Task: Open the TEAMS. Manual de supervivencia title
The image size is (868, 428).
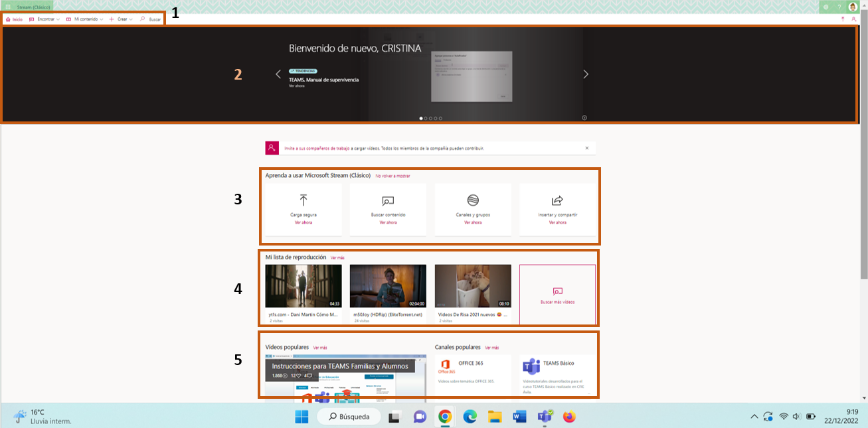Action: (x=323, y=80)
